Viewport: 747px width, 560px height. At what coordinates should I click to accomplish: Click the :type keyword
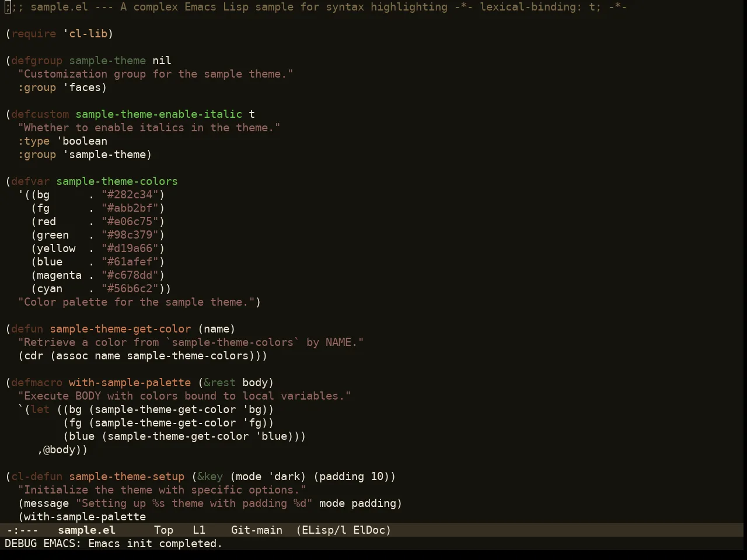[x=34, y=141]
